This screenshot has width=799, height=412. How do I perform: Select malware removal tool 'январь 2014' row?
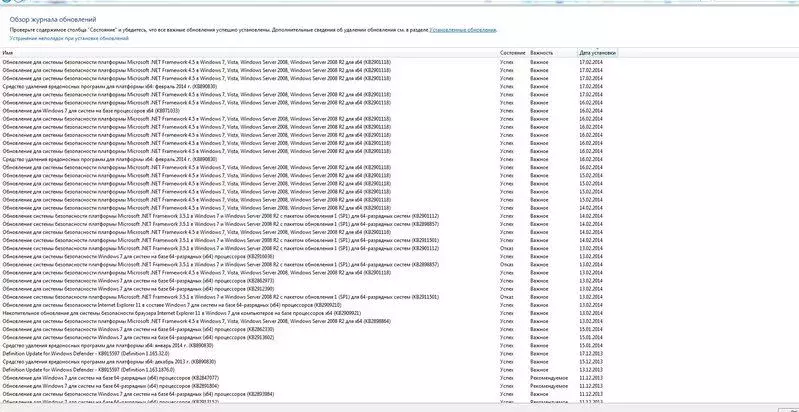309,345
